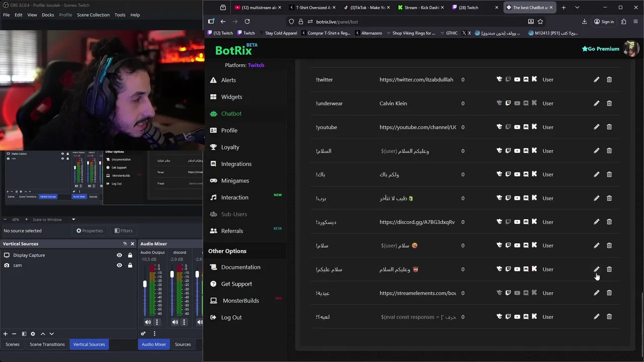
Task: Delete the !youtube command
Action: click(x=609, y=127)
